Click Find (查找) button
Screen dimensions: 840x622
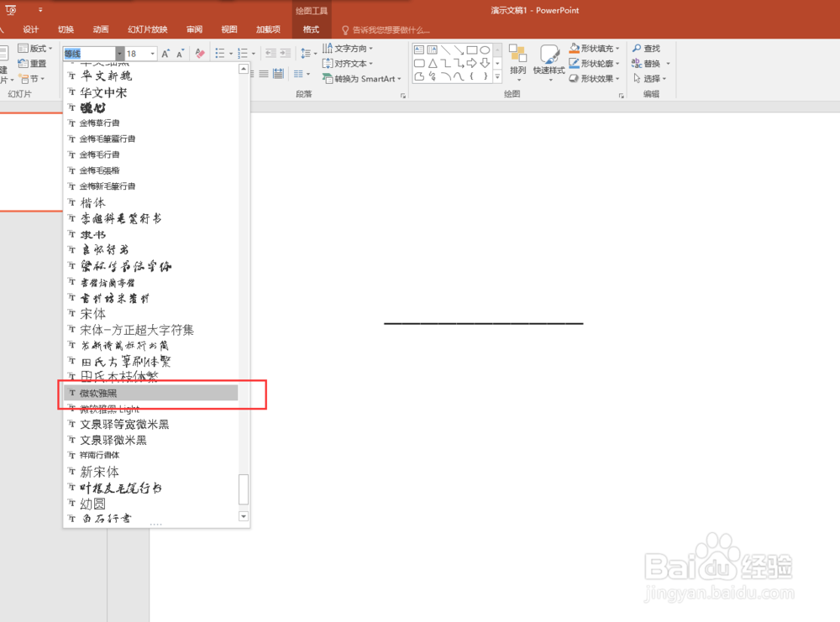646,49
